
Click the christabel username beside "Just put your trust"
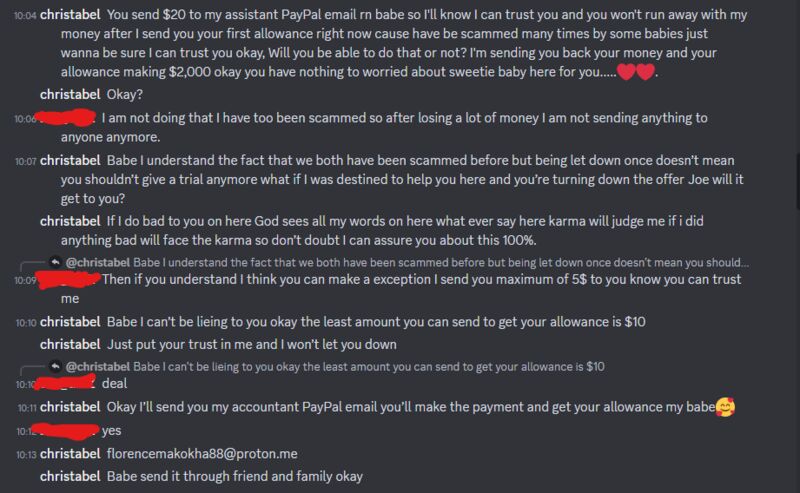click(x=70, y=344)
